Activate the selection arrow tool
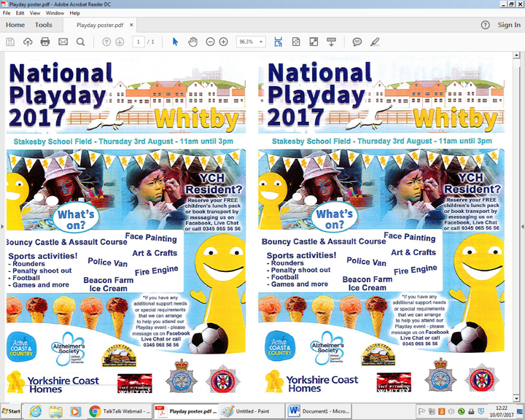 [175, 42]
